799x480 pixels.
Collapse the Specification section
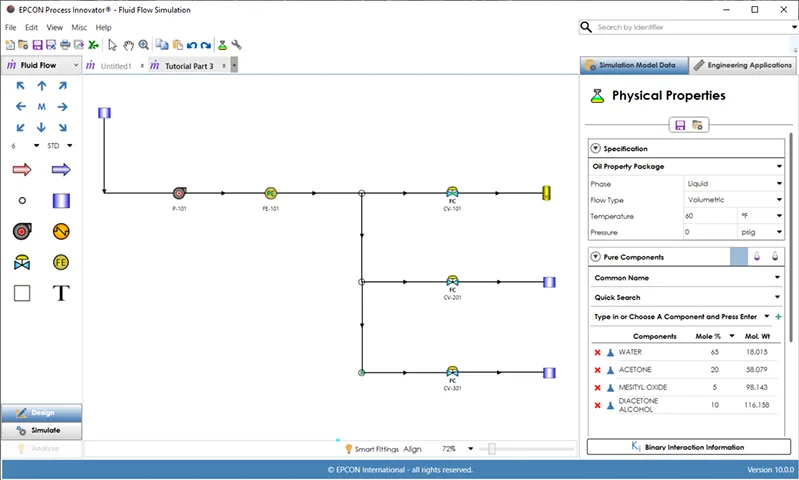[x=596, y=149]
